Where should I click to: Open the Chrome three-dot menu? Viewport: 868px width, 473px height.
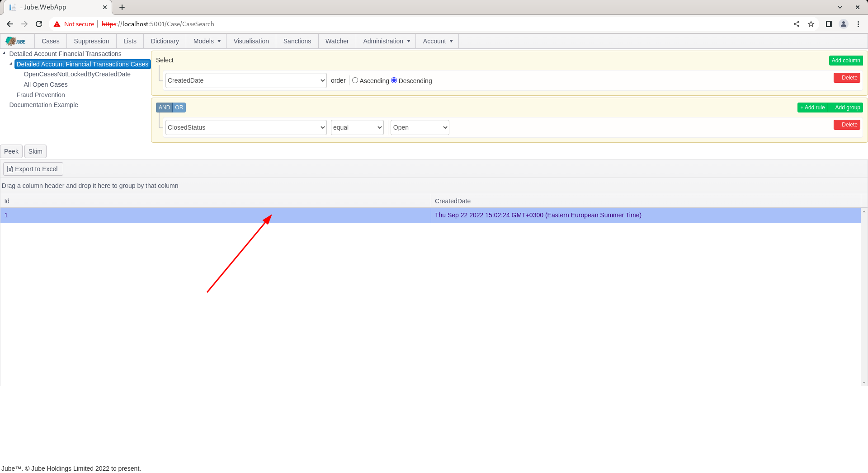point(858,24)
